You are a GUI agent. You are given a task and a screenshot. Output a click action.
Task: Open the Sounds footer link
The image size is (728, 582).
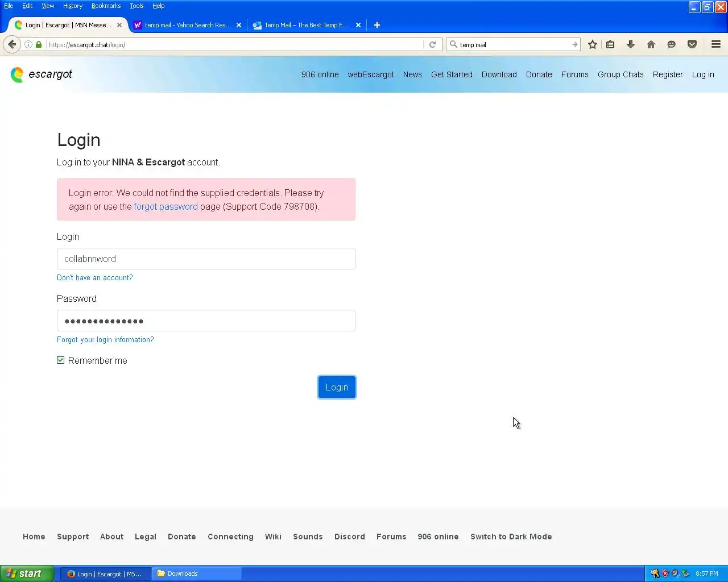[308, 537]
